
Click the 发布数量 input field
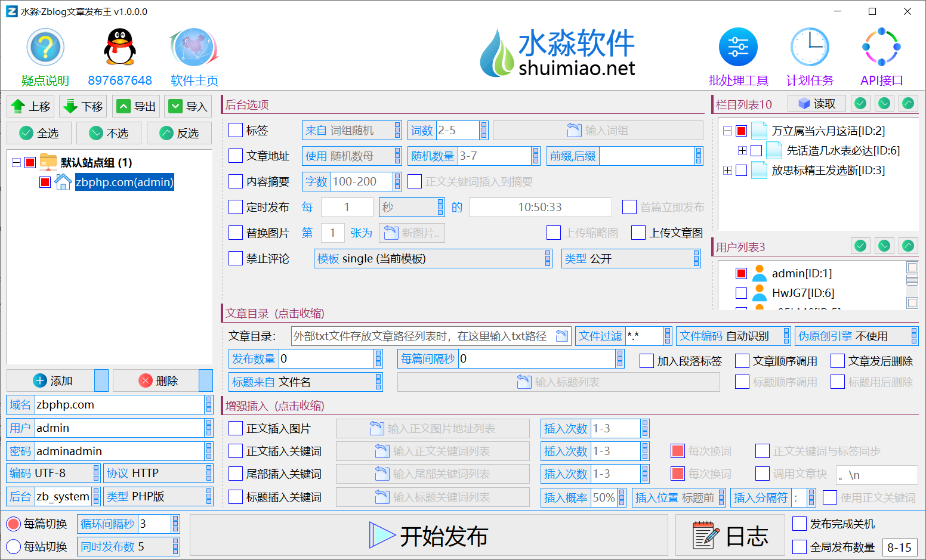click(x=326, y=359)
